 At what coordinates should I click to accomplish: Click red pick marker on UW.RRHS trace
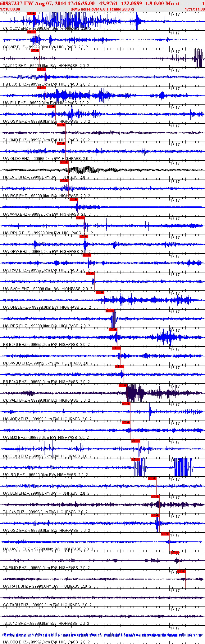click(x=80, y=218)
